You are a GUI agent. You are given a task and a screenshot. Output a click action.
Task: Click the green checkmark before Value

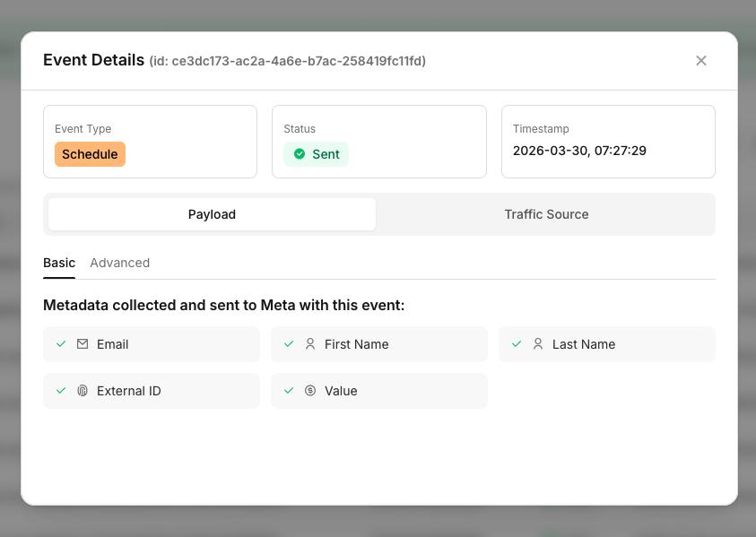[289, 391]
